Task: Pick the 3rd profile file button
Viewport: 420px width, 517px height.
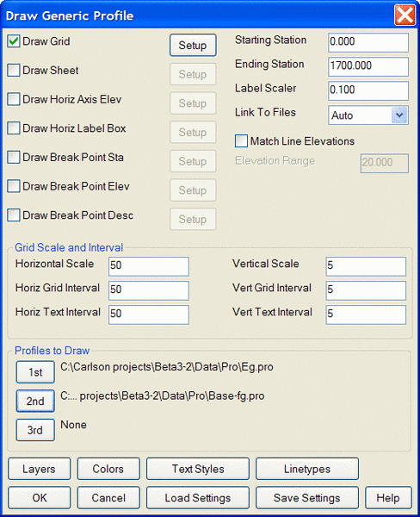Action: pos(35,430)
